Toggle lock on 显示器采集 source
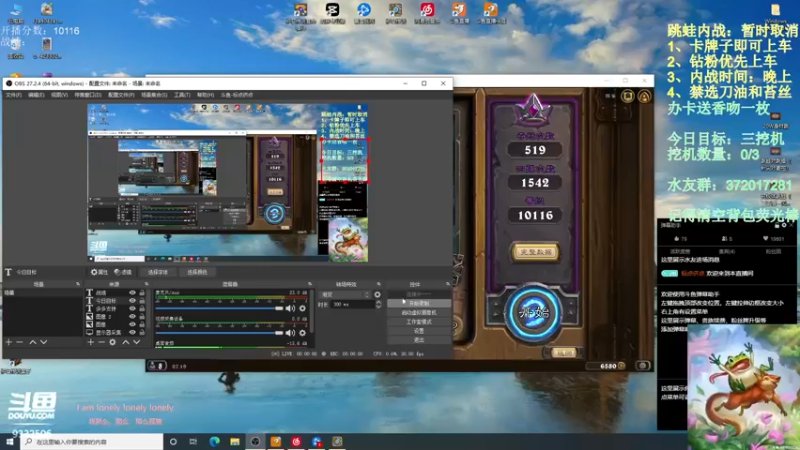 pyautogui.click(x=142, y=332)
